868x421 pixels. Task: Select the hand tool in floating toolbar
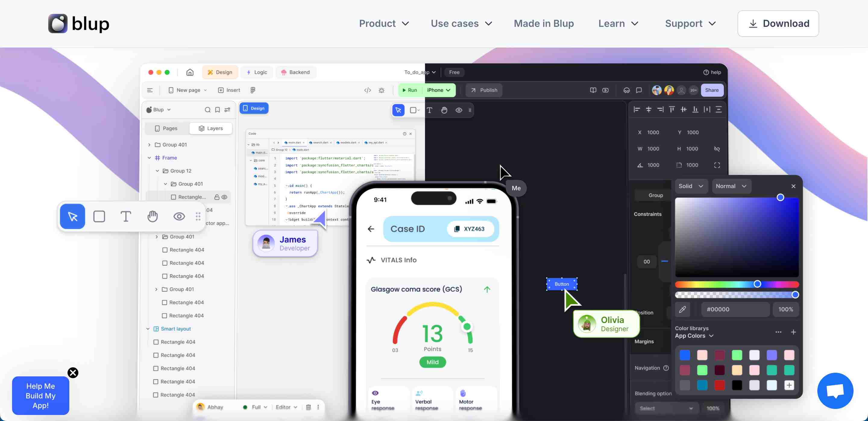point(152,217)
